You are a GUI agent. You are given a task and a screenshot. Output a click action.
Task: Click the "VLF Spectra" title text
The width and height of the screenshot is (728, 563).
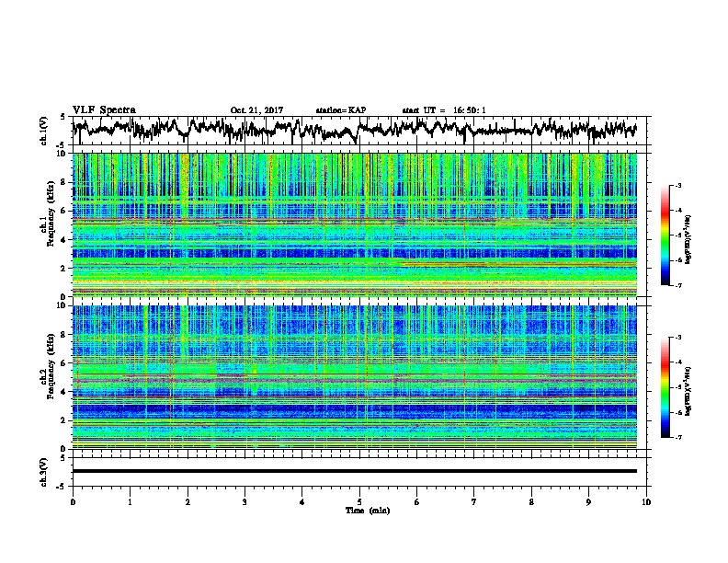[104, 110]
